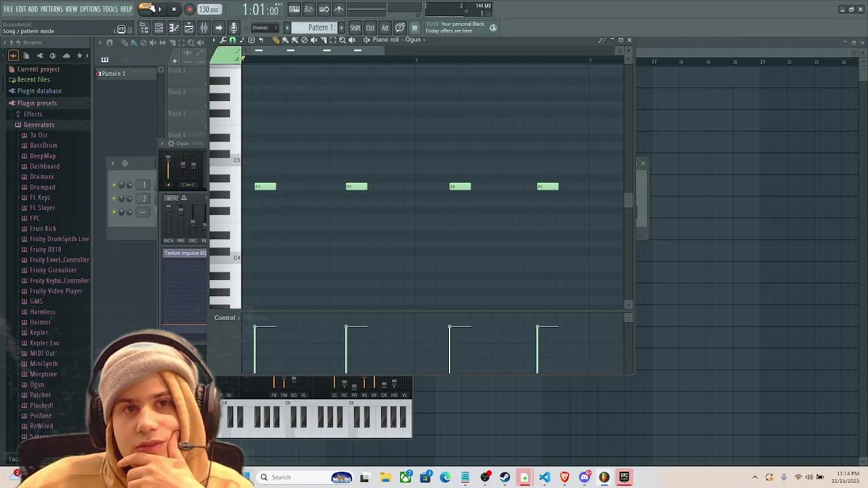Expand the Plugin database folder
The image size is (868, 488).
pos(39,91)
